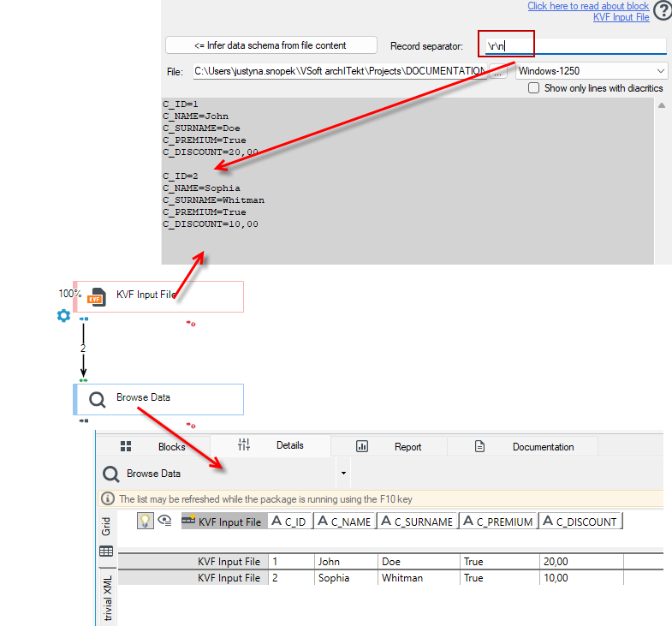Select the Grid view table icon

pyautogui.click(x=106, y=551)
